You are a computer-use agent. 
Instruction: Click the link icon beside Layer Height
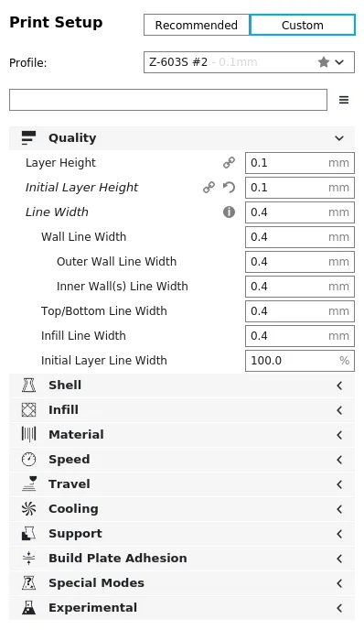point(229,163)
